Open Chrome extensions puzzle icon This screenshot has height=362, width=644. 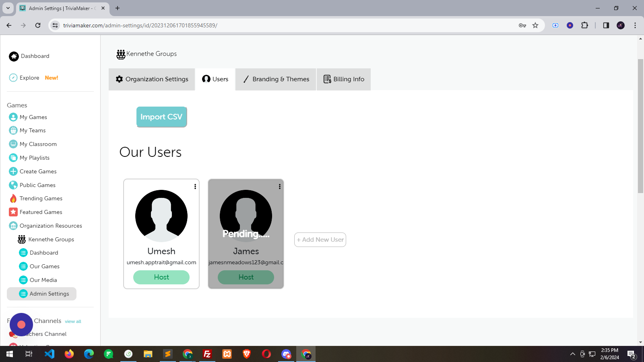pos(584,25)
